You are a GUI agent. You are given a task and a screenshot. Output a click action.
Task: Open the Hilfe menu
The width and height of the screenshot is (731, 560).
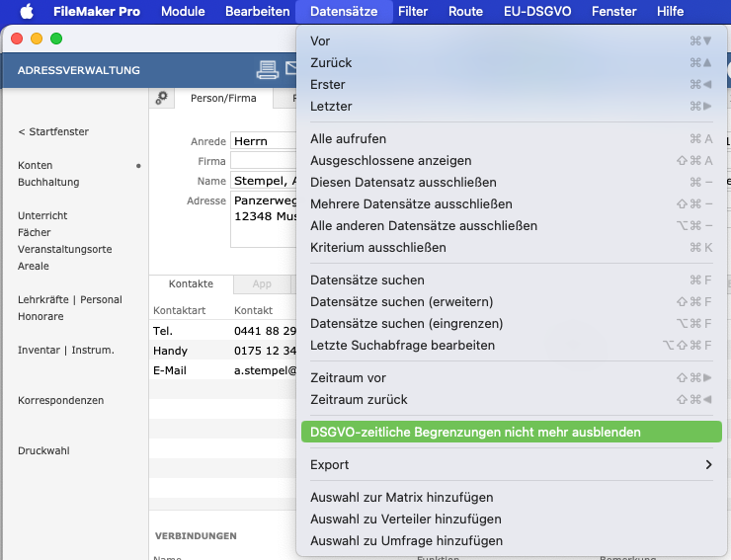click(670, 11)
